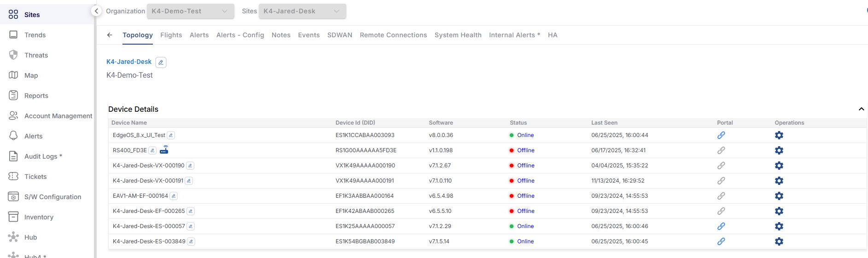Collapse the Device Details section
The height and width of the screenshot is (258, 868).
pos(861,109)
